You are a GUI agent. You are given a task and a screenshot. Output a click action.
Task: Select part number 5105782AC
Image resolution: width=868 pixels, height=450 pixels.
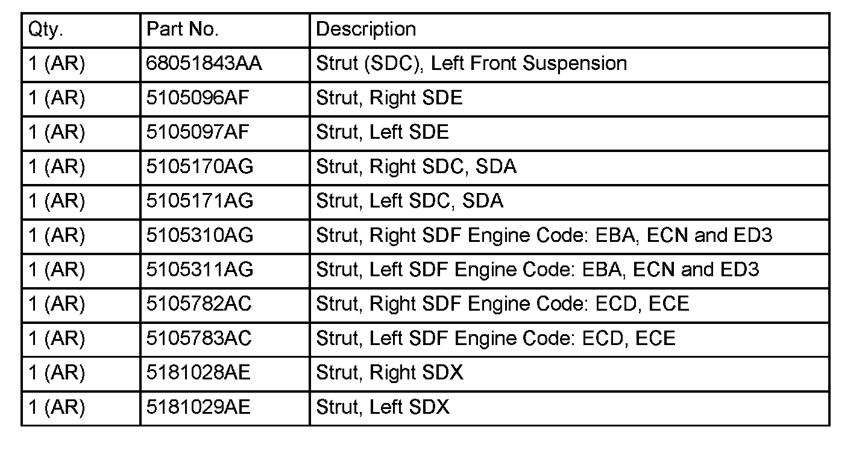[x=199, y=304]
